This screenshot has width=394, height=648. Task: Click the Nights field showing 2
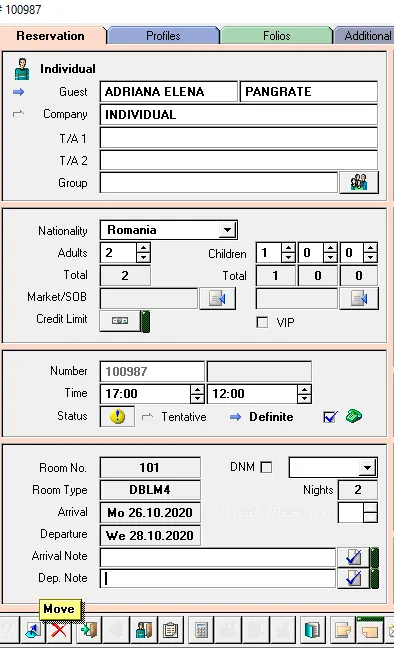(x=358, y=490)
